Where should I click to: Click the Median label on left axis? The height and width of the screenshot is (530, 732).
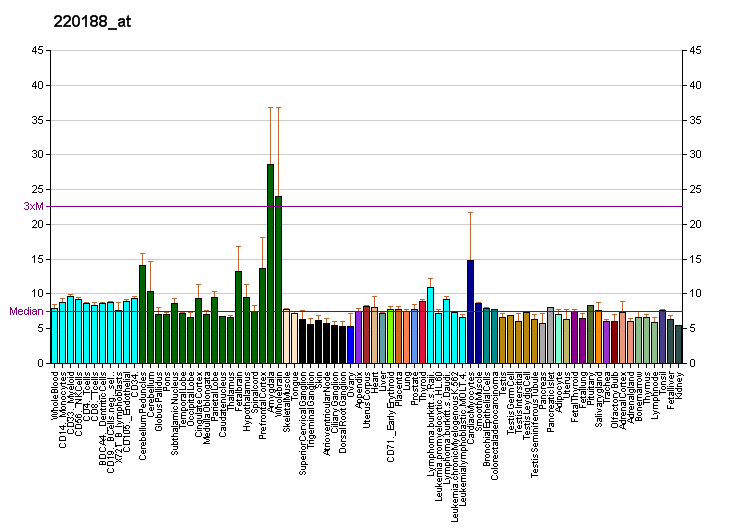[26, 311]
